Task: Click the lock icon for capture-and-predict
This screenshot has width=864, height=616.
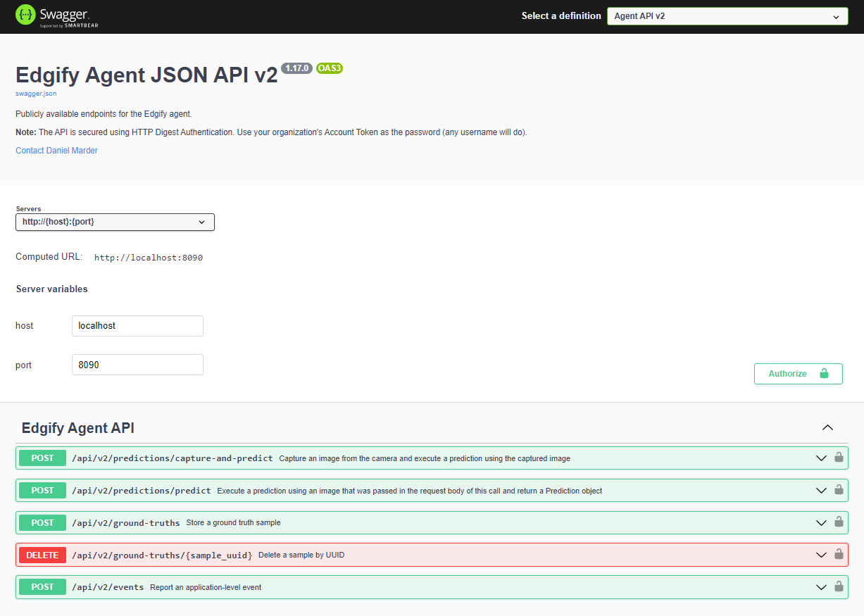Action: (x=839, y=458)
